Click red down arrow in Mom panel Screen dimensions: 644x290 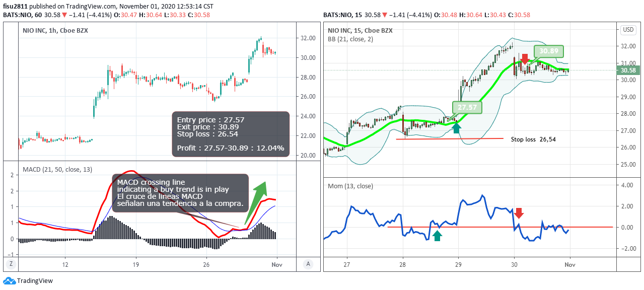519,213
